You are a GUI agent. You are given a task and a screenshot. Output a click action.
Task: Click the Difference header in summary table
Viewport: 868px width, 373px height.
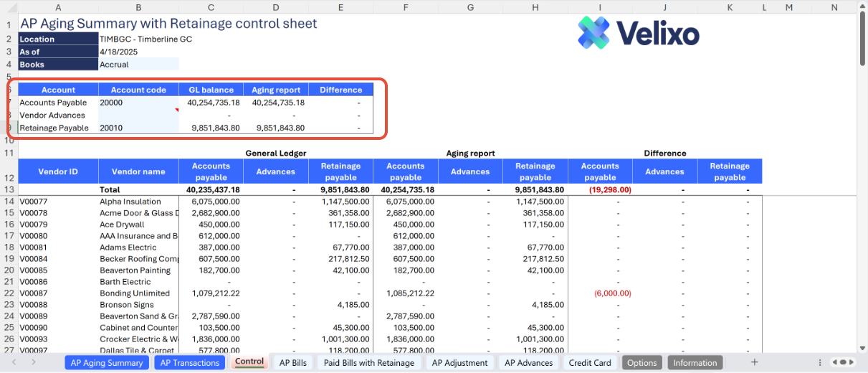coord(340,90)
